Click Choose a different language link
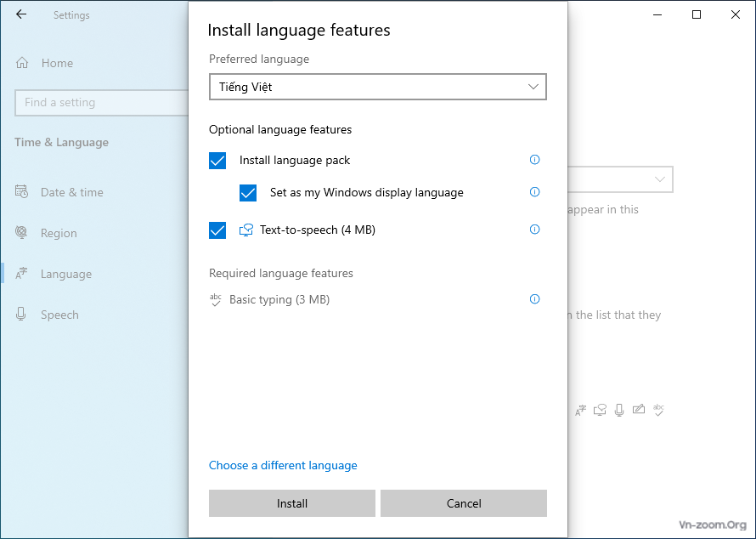 tap(283, 465)
